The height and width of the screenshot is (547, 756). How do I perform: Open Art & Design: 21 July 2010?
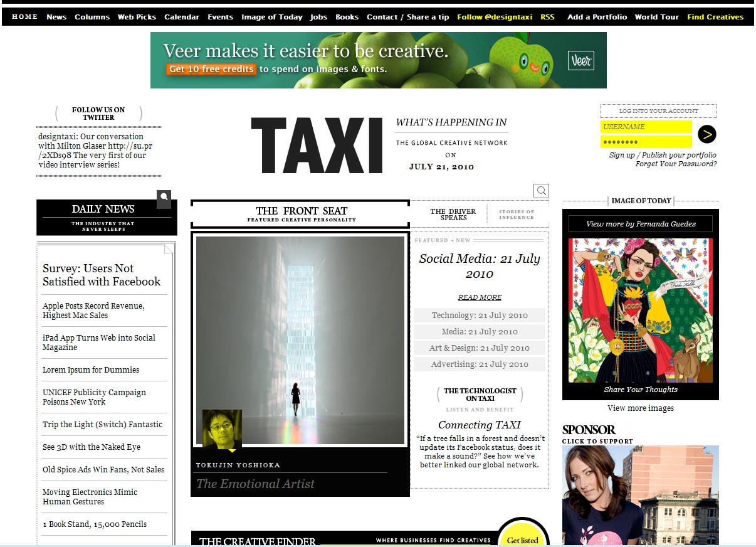click(x=480, y=348)
